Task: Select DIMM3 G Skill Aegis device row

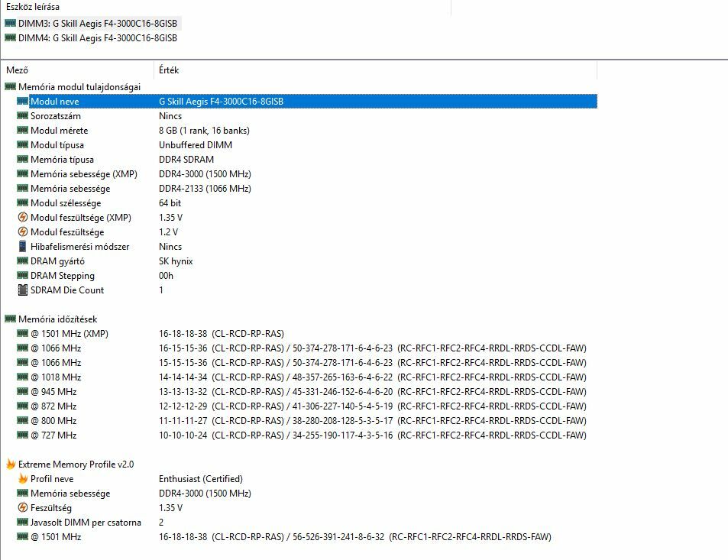Action: pos(92,23)
